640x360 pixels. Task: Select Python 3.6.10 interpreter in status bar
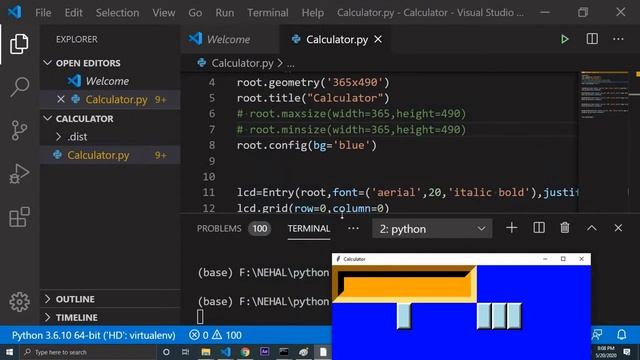pyautogui.click(x=93, y=335)
